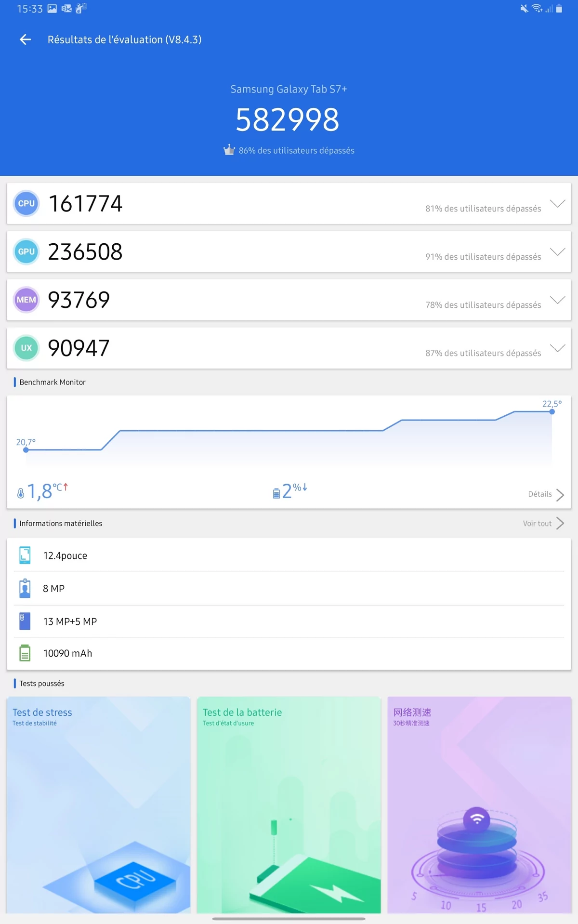Open the muted sound status icon
The height and width of the screenshot is (924, 578).
tap(524, 9)
